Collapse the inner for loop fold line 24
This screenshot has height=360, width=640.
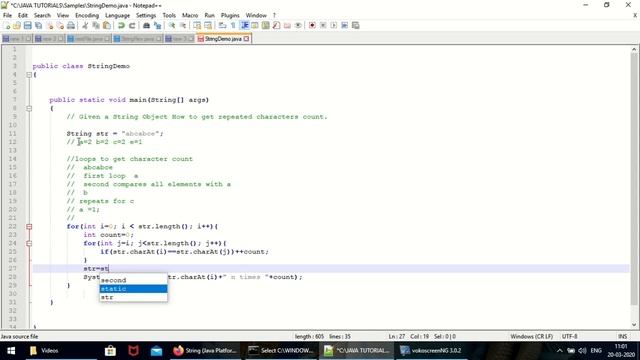pyautogui.click(x=29, y=243)
